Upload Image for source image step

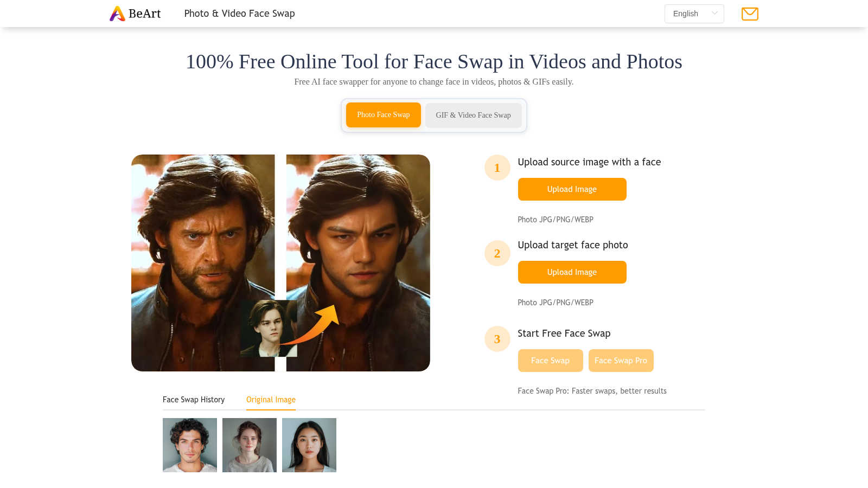click(572, 189)
